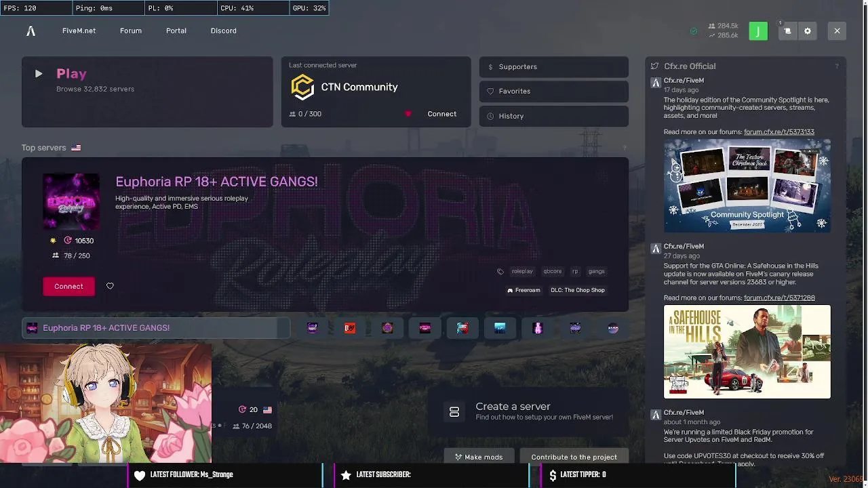Screen dimensions: 868x488
Task: Toggle favorite heart beside Euphoria Connect button
Action: point(110,286)
